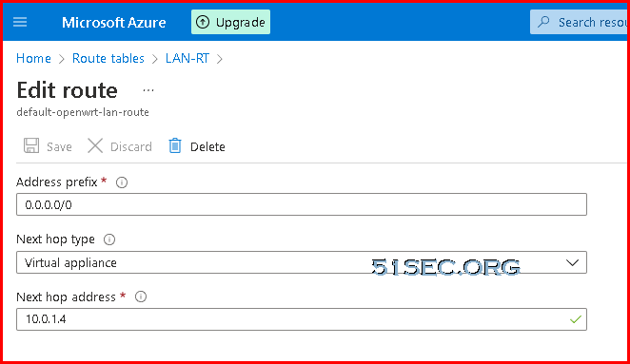The width and height of the screenshot is (630, 364).
Task: Click the Next hop address field 10.0.1.4
Action: coord(302,319)
